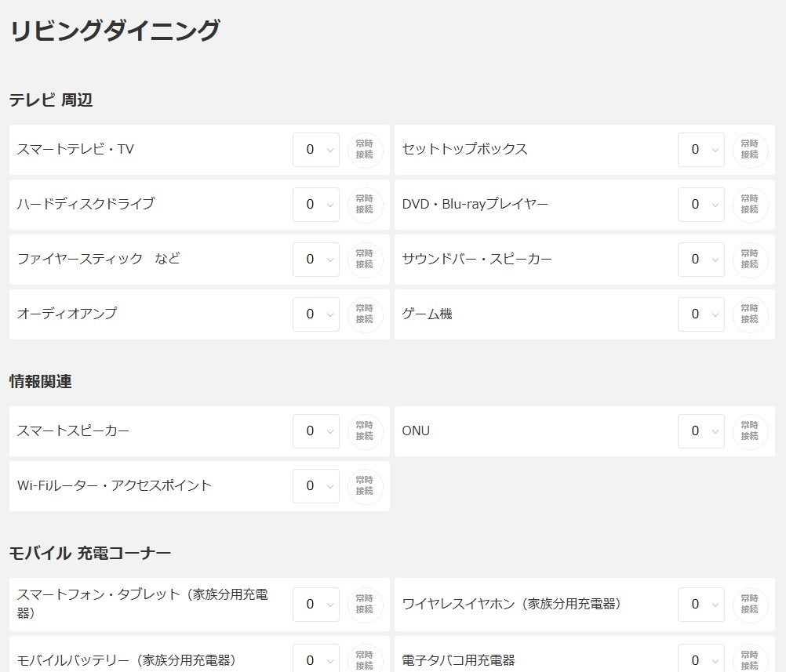Select the スマートフォン・タブレット quantity field

click(x=315, y=604)
